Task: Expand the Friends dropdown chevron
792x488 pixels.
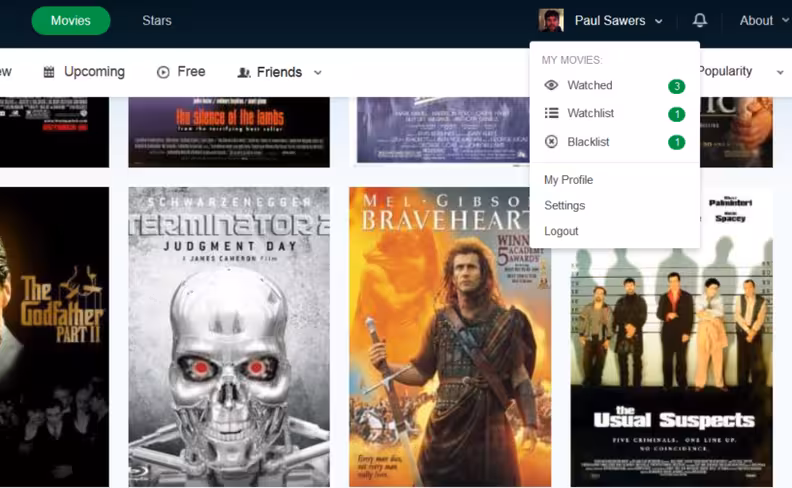Action: click(318, 73)
